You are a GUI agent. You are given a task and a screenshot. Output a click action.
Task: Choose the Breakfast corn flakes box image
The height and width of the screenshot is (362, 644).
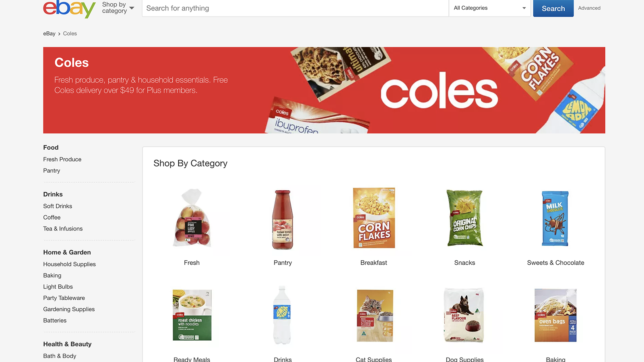point(374,218)
